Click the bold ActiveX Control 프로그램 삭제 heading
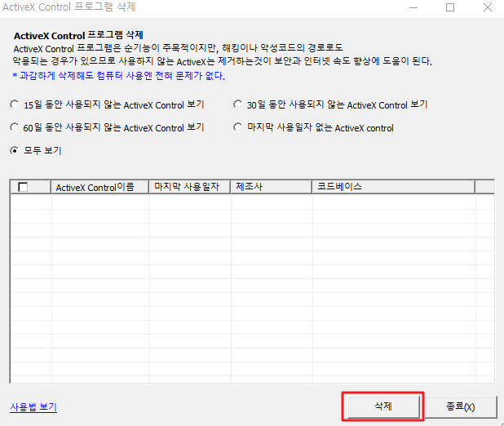Viewport: 504px width, 426px height. pos(78,35)
